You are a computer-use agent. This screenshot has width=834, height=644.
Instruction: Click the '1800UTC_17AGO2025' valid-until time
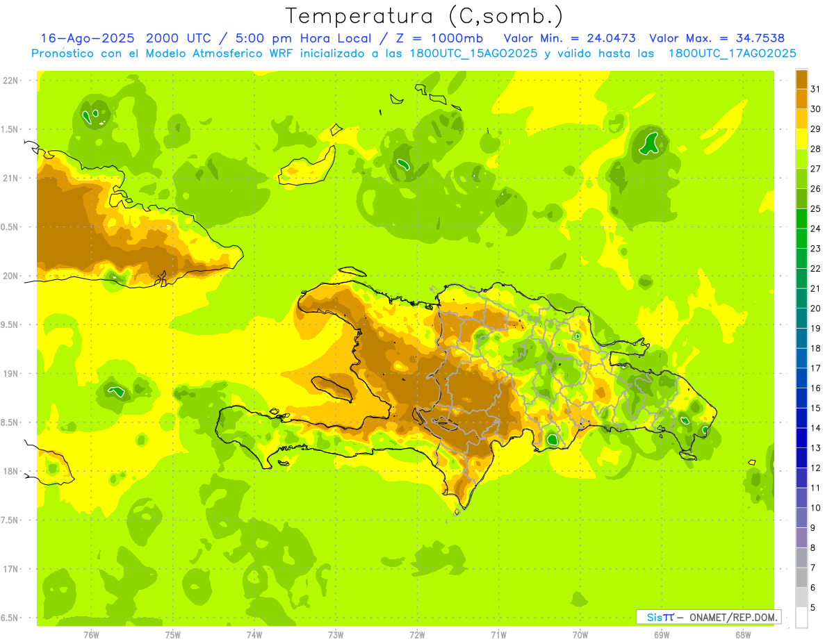point(732,53)
